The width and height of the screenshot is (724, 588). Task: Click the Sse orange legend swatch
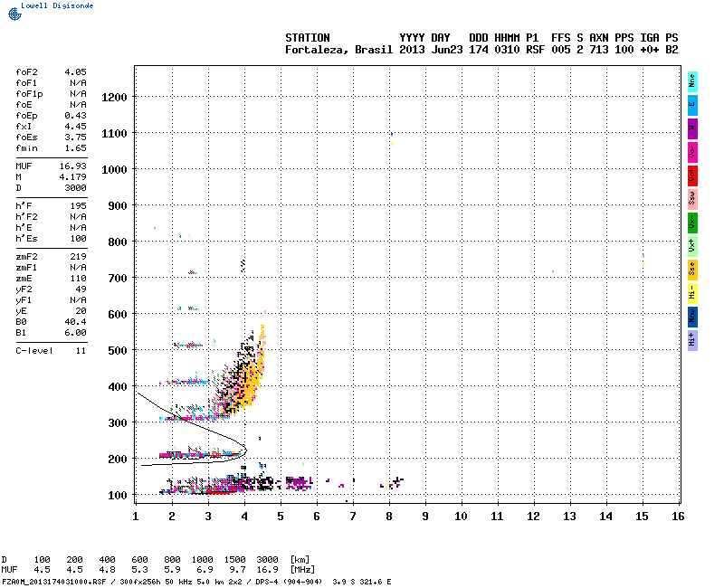(x=692, y=270)
